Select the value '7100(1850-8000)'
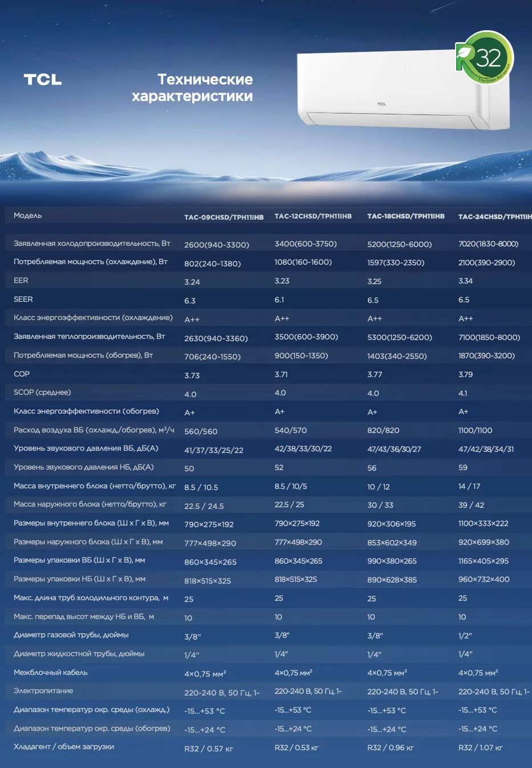This screenshot has width=532, height=768. point(489,337)
